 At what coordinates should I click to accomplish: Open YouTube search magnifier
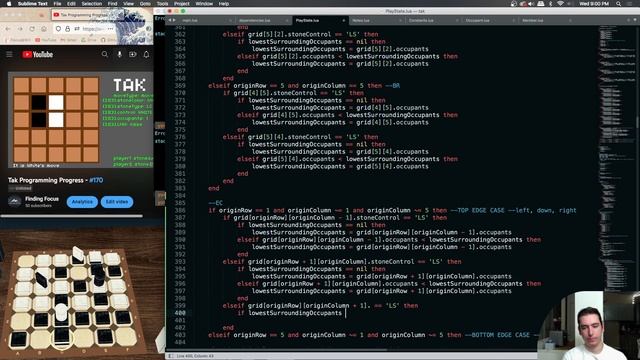[105, 54]
